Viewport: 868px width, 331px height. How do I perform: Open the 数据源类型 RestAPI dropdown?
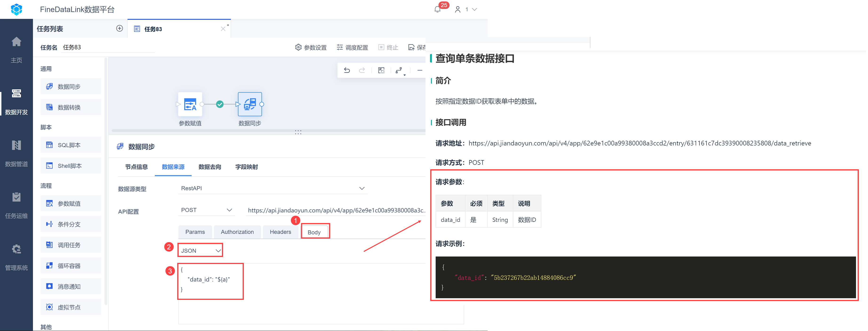tap(272, 188)
